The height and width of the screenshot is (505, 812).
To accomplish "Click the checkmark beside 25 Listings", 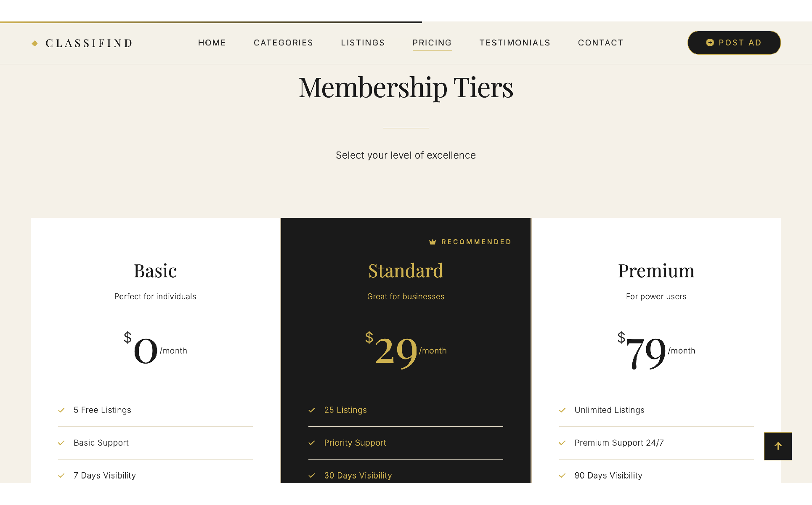I will (x=312, y=410).
